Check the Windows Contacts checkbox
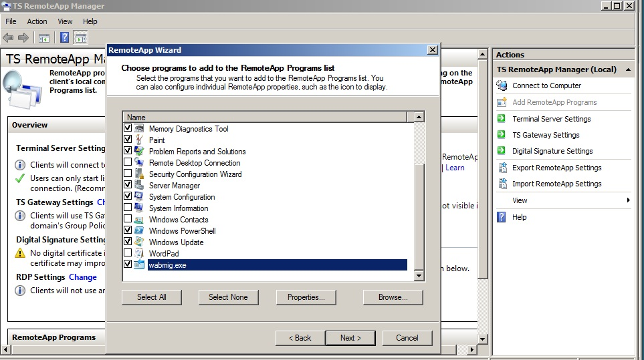 (x=128, y=218)
